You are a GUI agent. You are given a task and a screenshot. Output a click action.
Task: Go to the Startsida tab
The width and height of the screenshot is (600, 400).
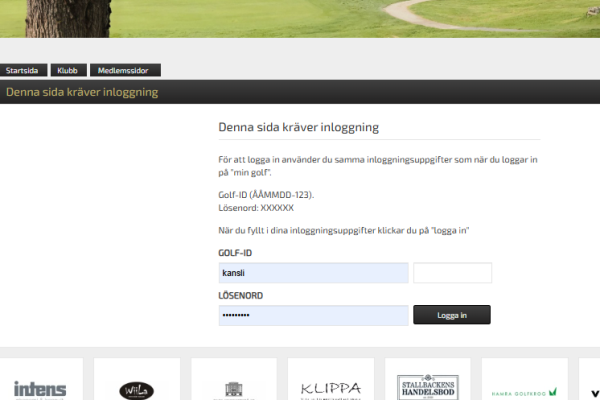click(22, 71)
